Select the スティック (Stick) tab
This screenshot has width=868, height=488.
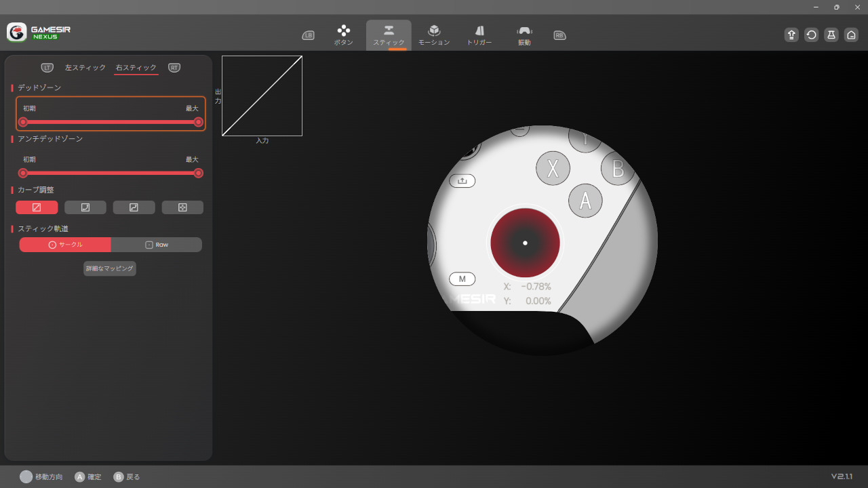[389, 35]
